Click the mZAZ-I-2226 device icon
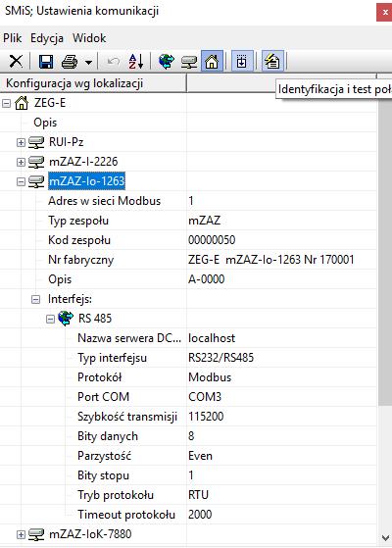Image resolution: width=392 pixels, height=548 pixels. (36, 162)
